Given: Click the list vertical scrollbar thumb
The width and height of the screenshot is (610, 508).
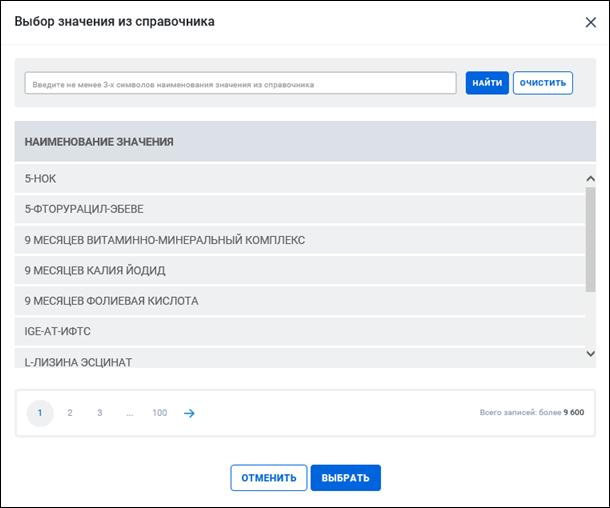Looking at the screenshot, I should 590,238.
